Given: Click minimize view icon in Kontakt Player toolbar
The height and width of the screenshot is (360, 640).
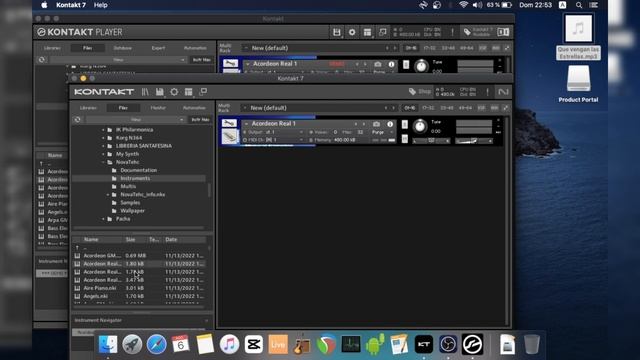Looking at the screenshot, I should (x=382, y=32).
